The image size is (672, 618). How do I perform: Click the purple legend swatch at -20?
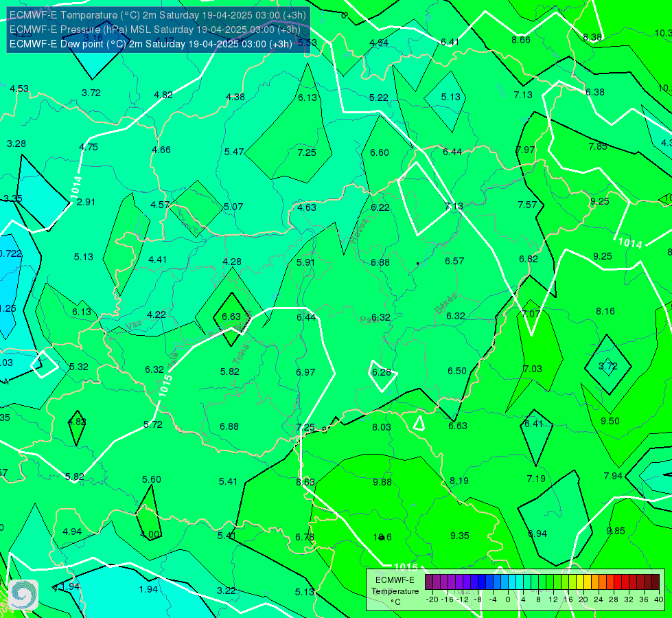(x=429, y=582)
